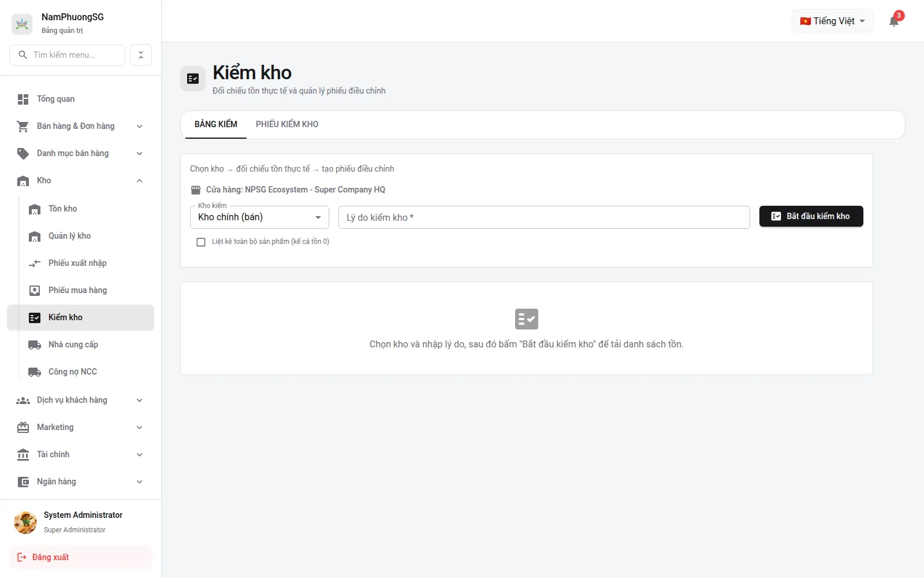Click the Tài chính bank icon
Image resolution: width=924 pixels, height=578 pixels.
coord(23,455)
